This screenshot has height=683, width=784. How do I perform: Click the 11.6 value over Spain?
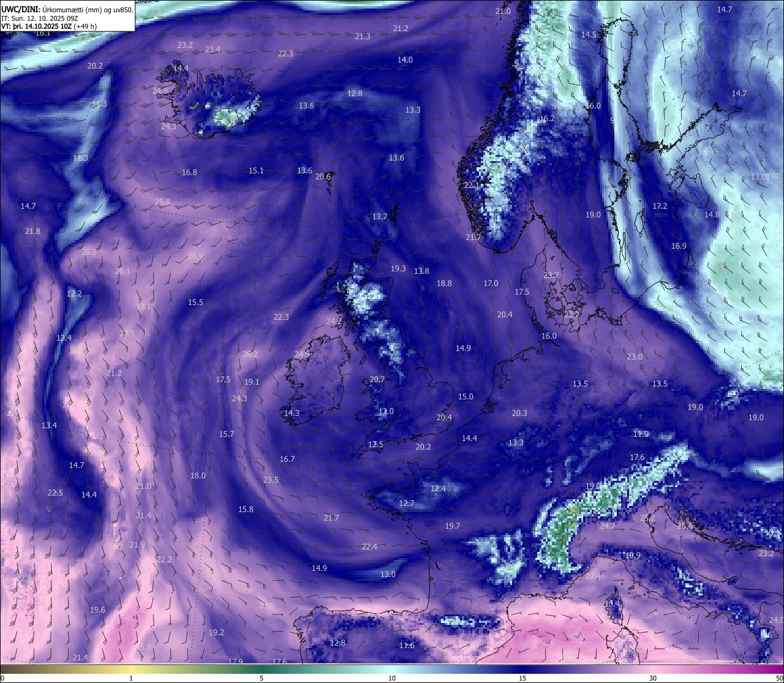point(407,646)
